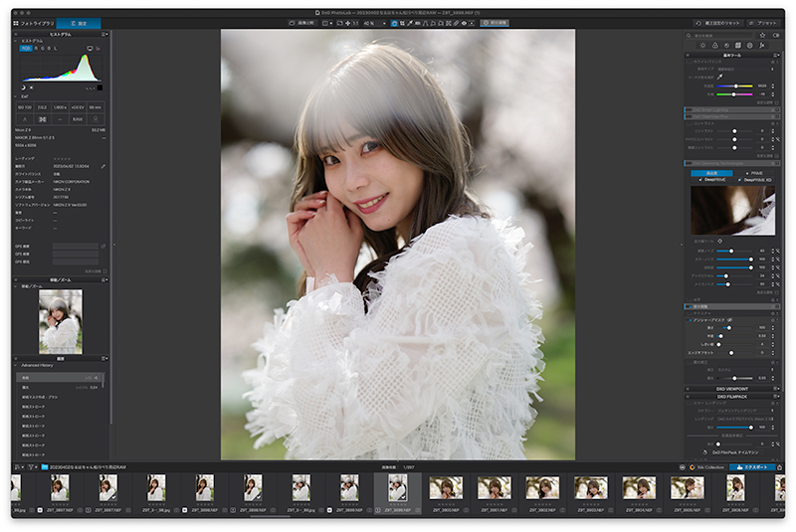Image resolution: width=796 pixels, height=532 pixels.
Task: Select the 1:1 zoom toolbar button
Action: click(355, 23)
